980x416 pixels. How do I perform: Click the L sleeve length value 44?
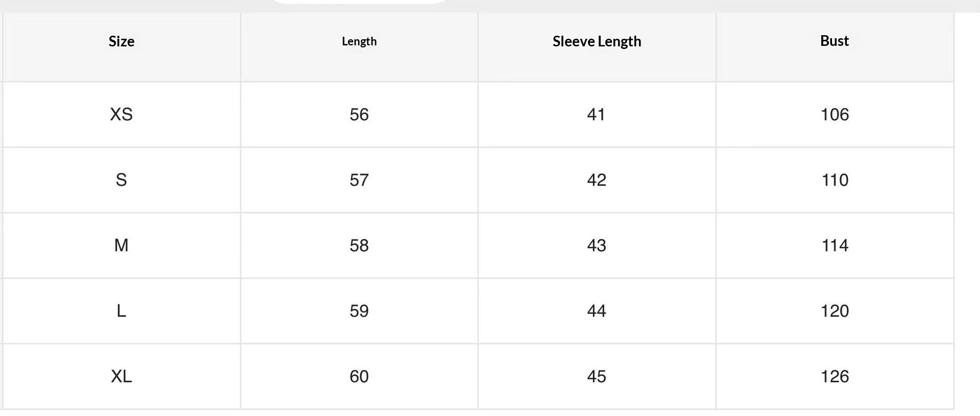[597, 311]
